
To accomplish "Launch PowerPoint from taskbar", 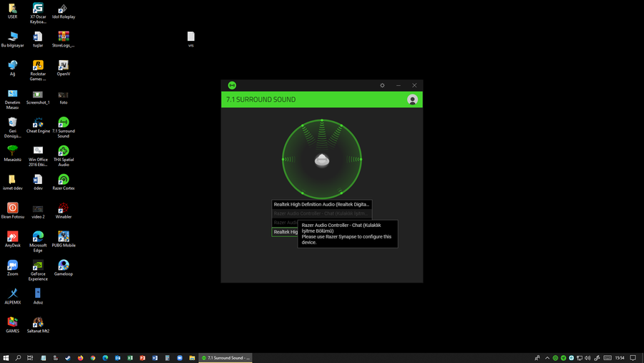I will pyautogui.click(x=142, y=358).
